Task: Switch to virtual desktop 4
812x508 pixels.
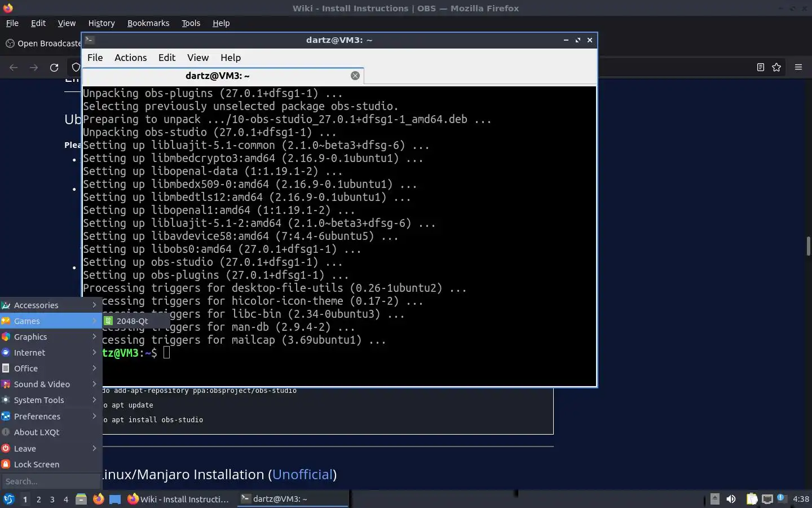Action: pos(65,499)
